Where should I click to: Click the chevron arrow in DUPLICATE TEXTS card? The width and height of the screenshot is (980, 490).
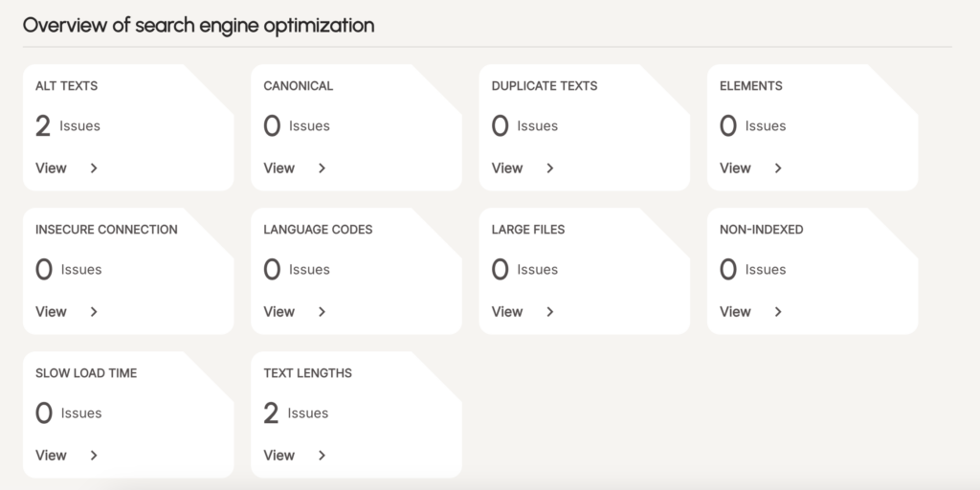[550, 168]
